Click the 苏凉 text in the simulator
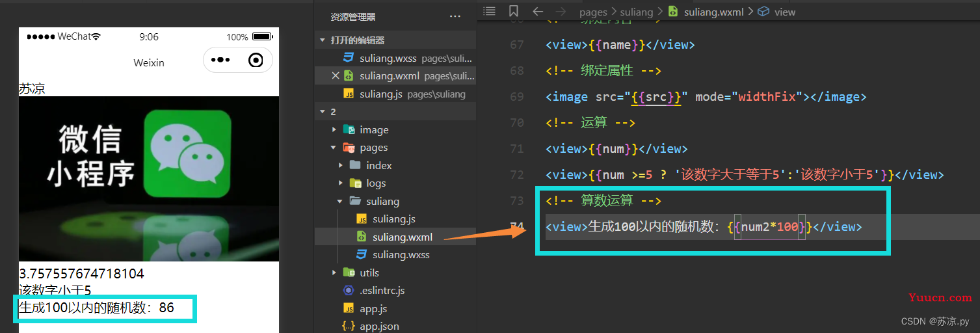 (x=32, y=89)
